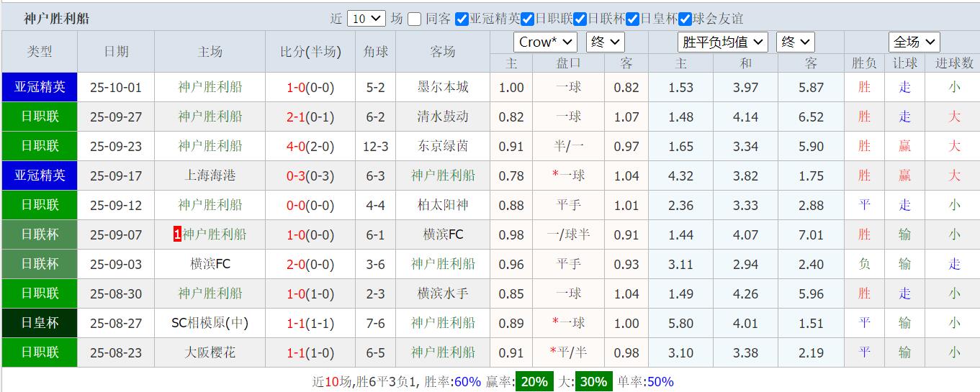This screenshot has width=980, height=392.
Task: Click the 大阪樱花 home team link
Action: coord(210,352)
